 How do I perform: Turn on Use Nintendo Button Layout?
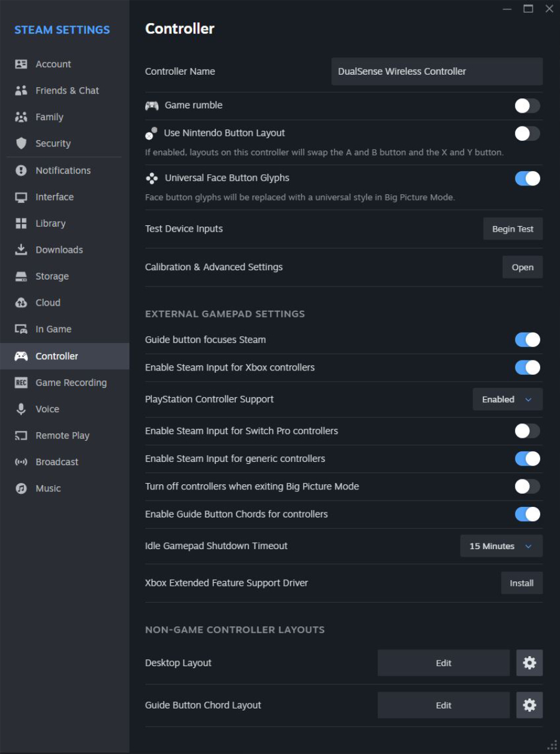pos(527,133)
